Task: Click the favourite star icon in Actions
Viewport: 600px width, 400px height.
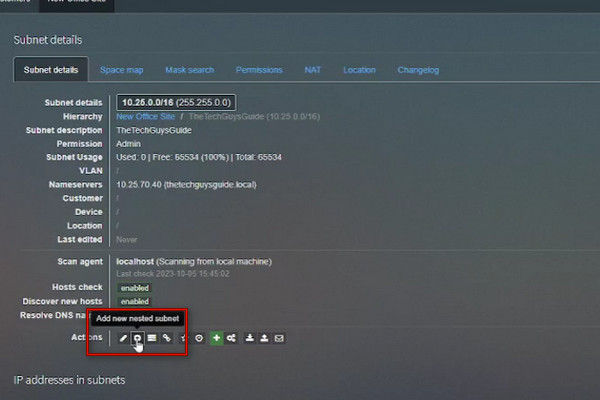Action: 184,338
